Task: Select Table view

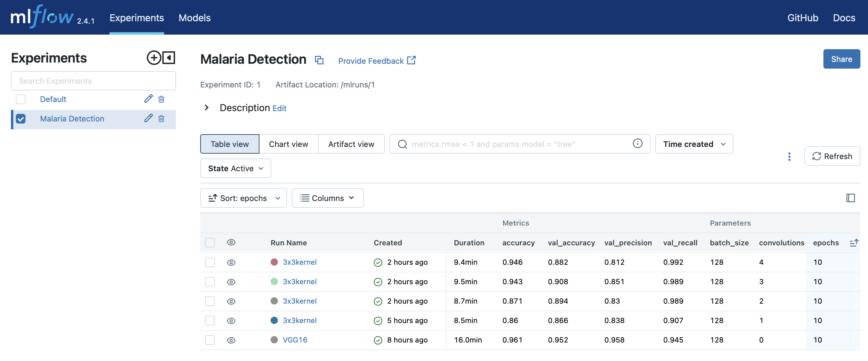Action: point(229,144)
